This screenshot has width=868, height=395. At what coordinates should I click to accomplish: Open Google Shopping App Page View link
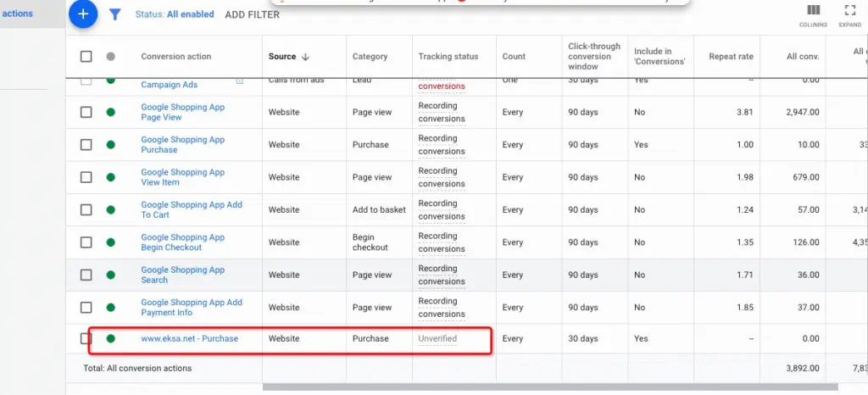click(182, 112)
